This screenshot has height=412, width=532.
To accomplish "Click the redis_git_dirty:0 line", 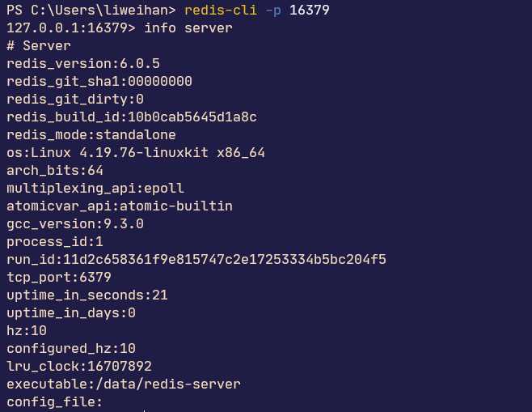I will click(x=75, y=100).
